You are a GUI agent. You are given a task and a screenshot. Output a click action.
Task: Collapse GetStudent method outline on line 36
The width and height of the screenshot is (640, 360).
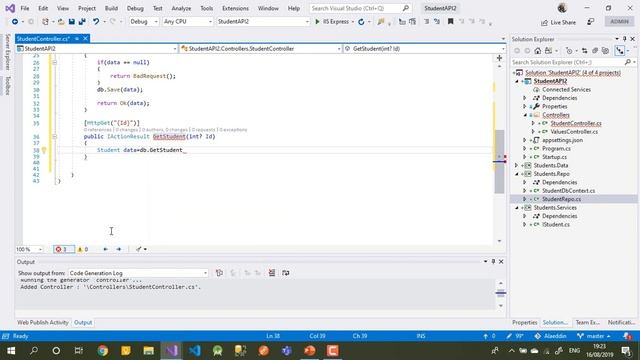[55, 137]
